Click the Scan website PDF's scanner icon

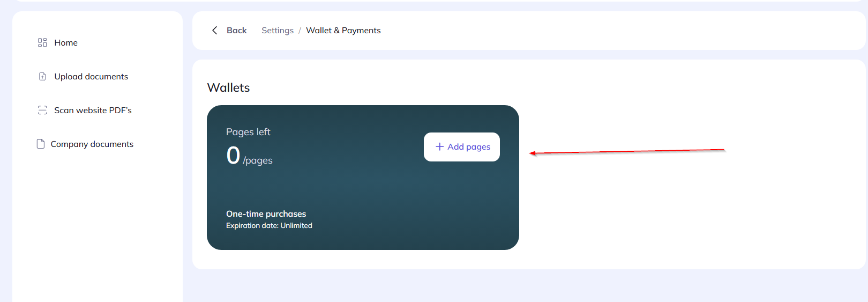coord(42,110)
